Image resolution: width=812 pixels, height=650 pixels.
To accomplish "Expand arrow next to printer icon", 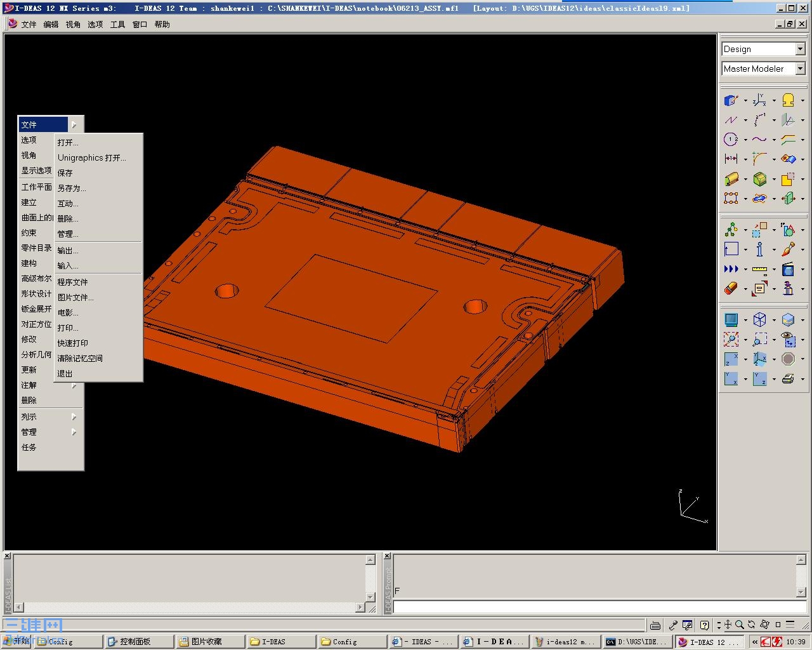I will pyautogui.click(x=802, y=380).
